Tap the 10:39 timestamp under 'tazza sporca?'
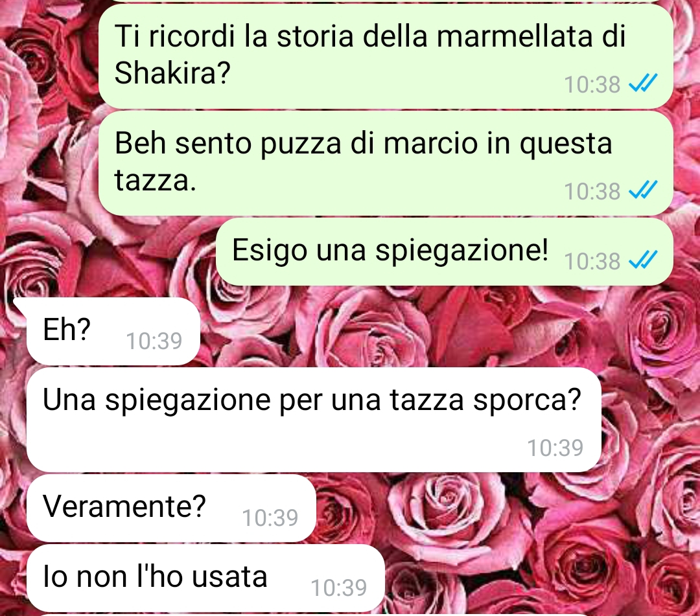This screenshot has width=700, height=616. coord(555,448)
